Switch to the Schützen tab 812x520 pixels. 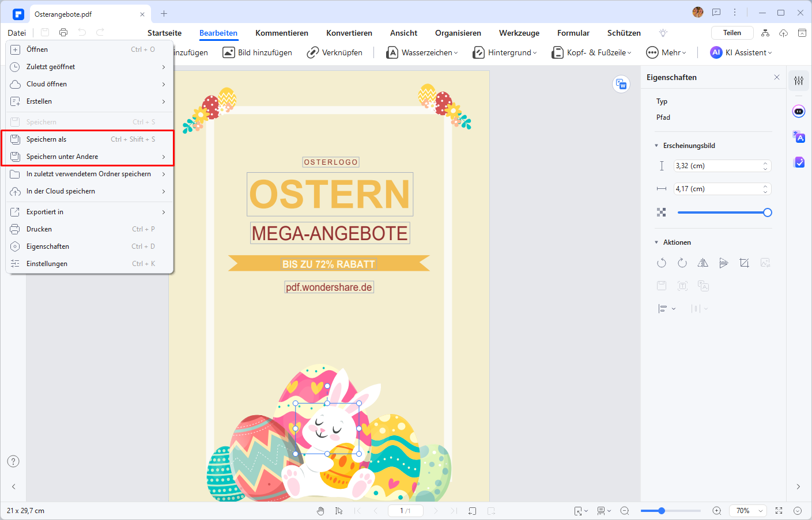pos(624,33)
